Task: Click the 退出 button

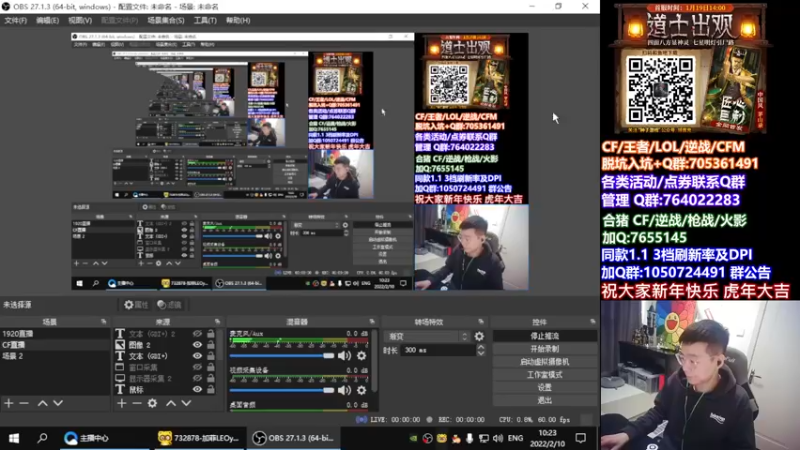Action: 544,400
